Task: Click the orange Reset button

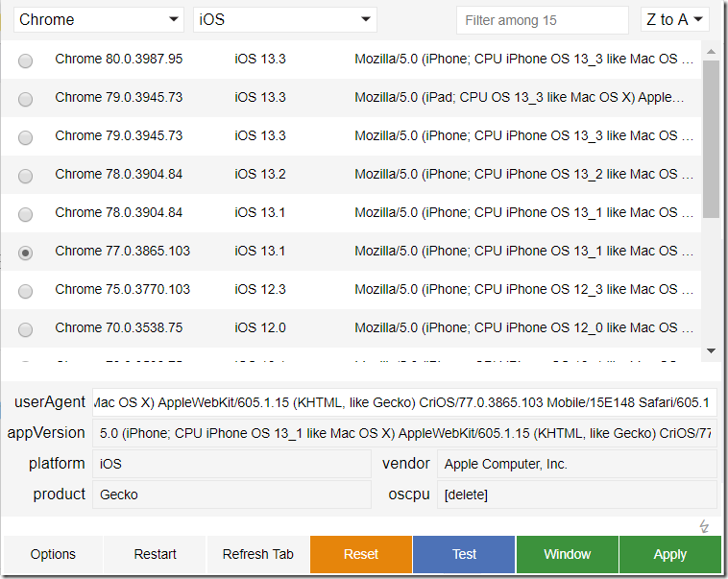Action: 361,554
